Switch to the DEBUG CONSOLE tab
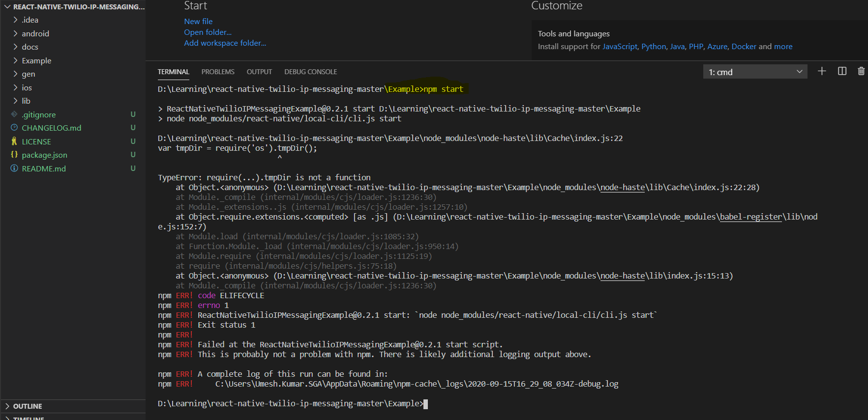Viewport: 868px width, 420px height. pos(310,72)
